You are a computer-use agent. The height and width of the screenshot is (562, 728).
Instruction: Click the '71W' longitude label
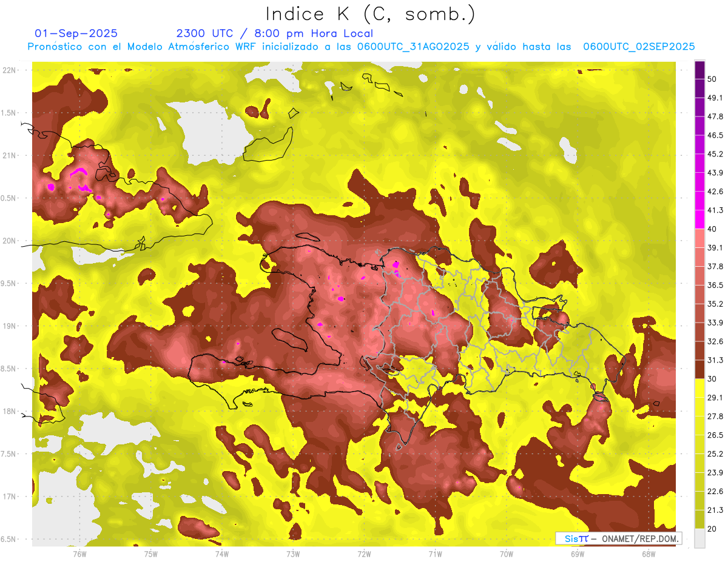(435, 554)
